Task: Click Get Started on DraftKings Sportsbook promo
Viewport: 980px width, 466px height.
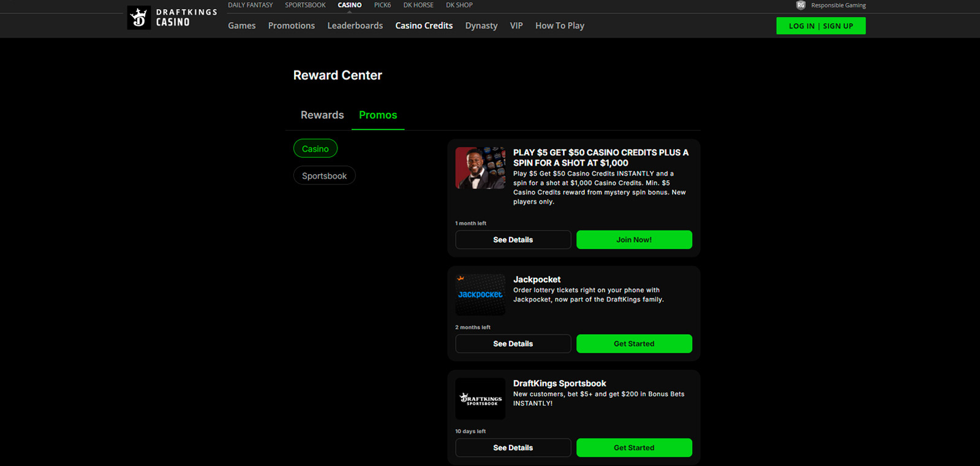Action: click(634, 448)
